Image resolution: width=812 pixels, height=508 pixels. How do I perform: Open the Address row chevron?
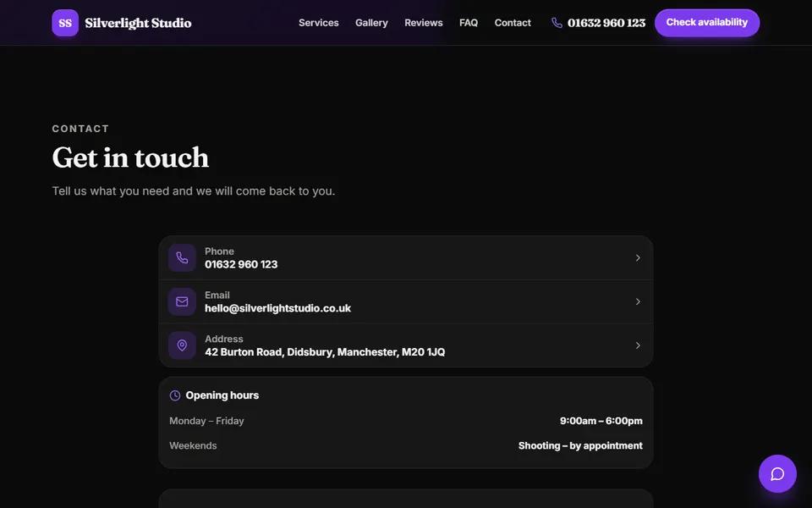[x=638, y=345]
